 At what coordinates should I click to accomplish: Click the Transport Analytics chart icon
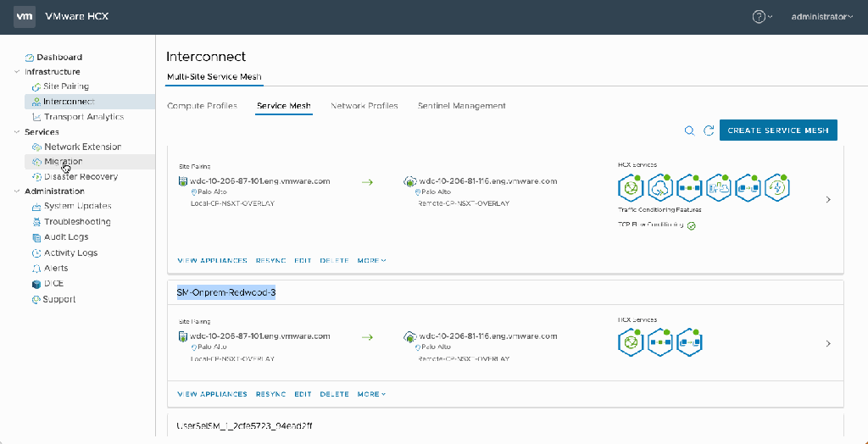click(x=37, y=118)
